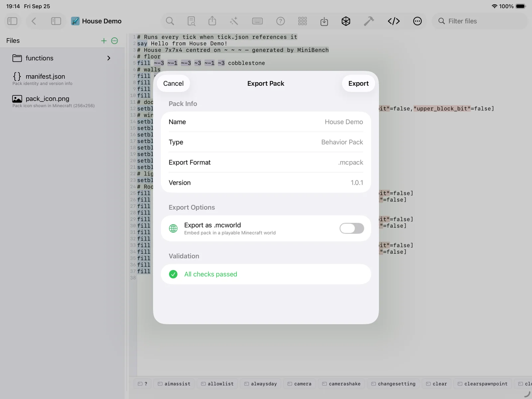Open pack_icon.png file
Viewport: 532px width, 399px height.
point(62,101)
